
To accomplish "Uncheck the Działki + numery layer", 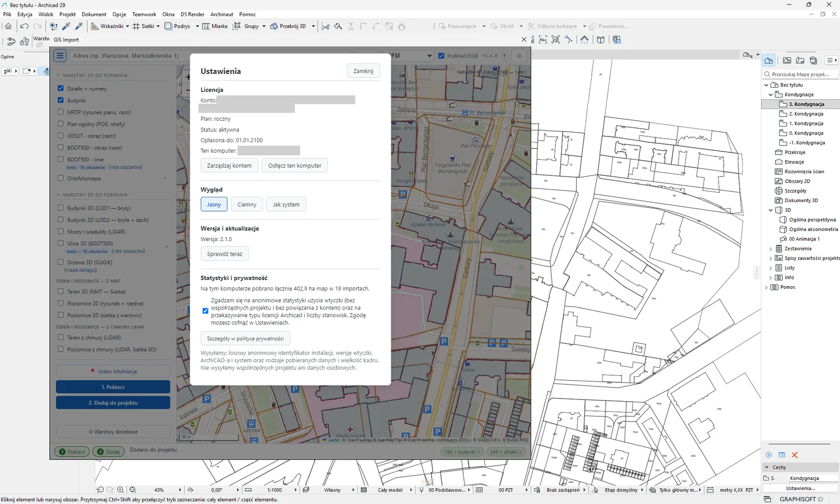I will click(x=60, y=88).
